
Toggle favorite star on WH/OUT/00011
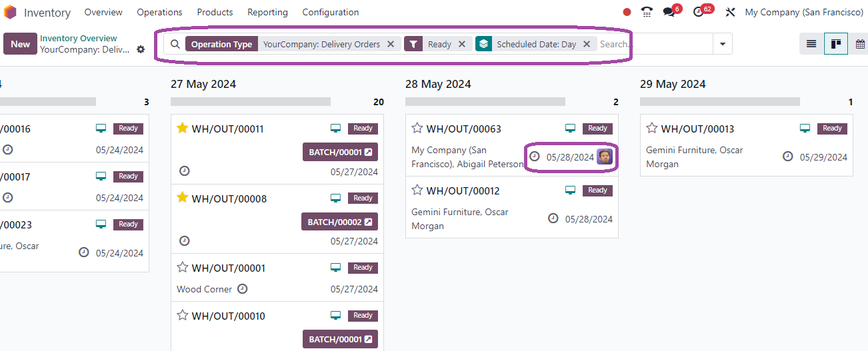pyautogui.click(x=182, y=128)
